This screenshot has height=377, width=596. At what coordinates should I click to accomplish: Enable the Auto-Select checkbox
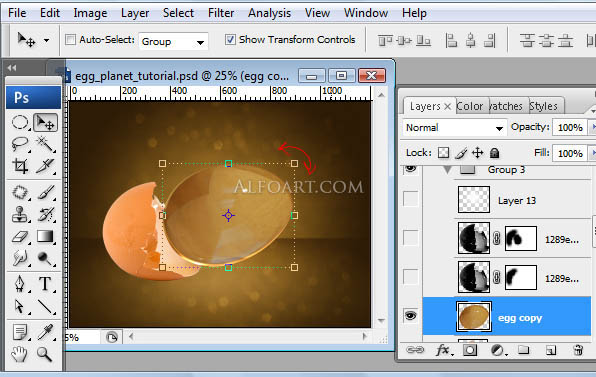click(x=70, y=40)
